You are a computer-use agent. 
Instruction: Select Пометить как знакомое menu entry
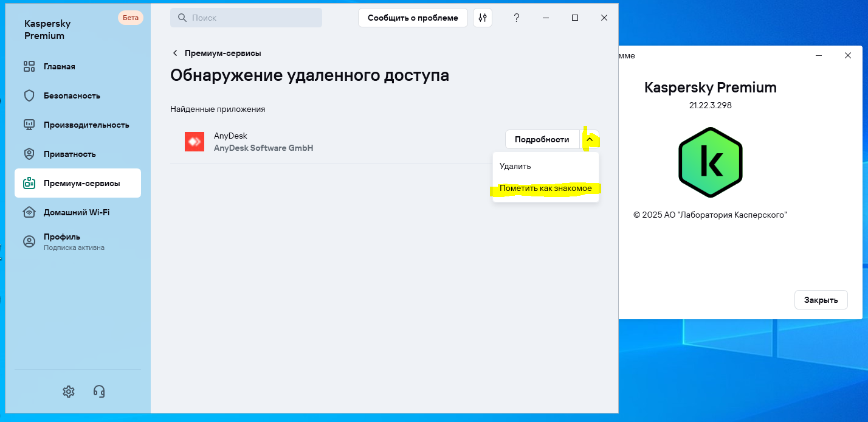(546, 189)
